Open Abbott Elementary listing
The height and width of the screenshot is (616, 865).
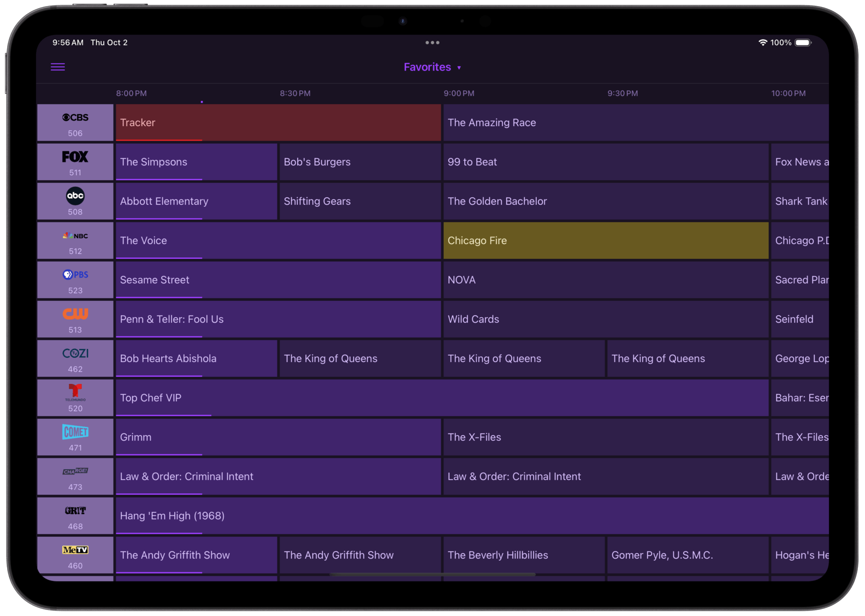click(196, 202)
